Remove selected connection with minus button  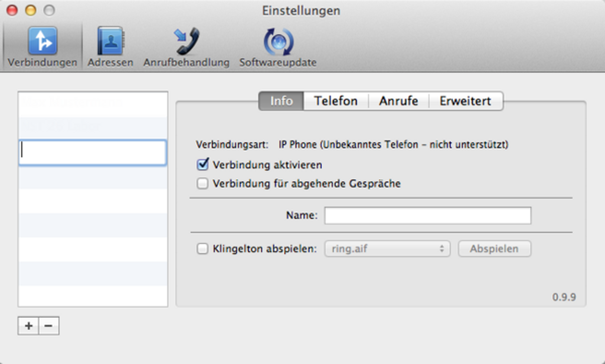click(x=49, y=326)
